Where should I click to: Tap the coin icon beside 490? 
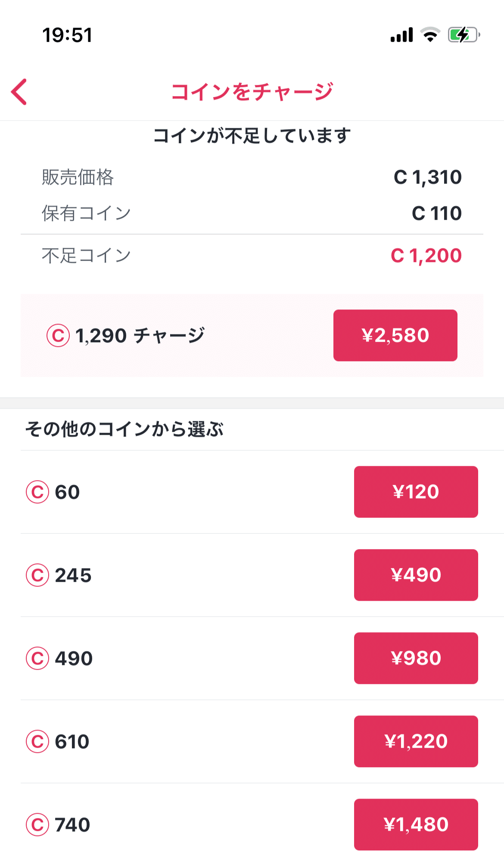pyautogui.click(x=37, y=658)
